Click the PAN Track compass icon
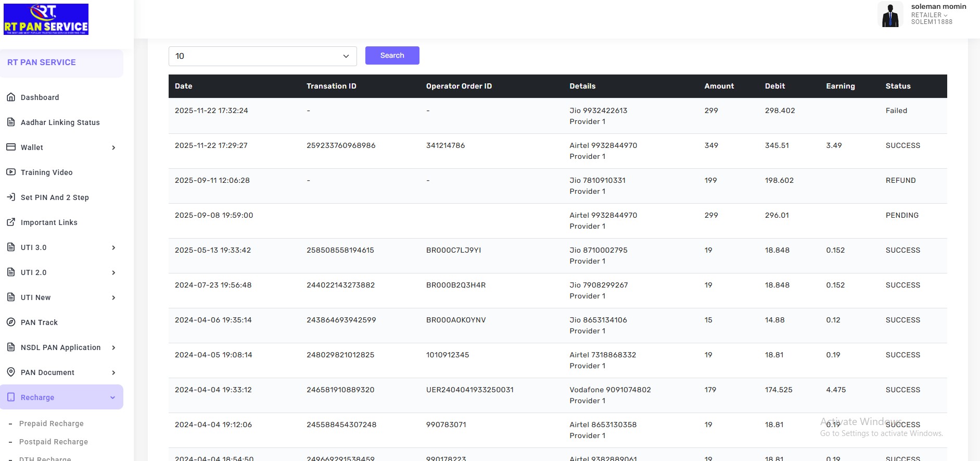 pyautogui.click(x=10, y=322)
